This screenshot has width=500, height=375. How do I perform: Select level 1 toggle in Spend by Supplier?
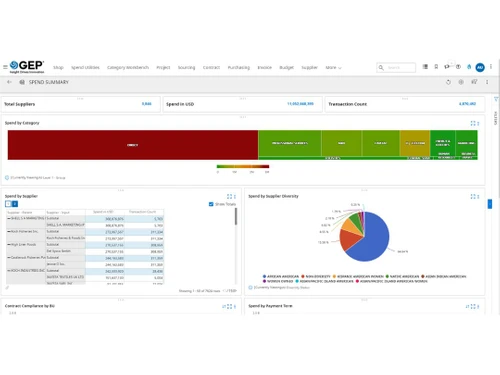pos(8,204)
